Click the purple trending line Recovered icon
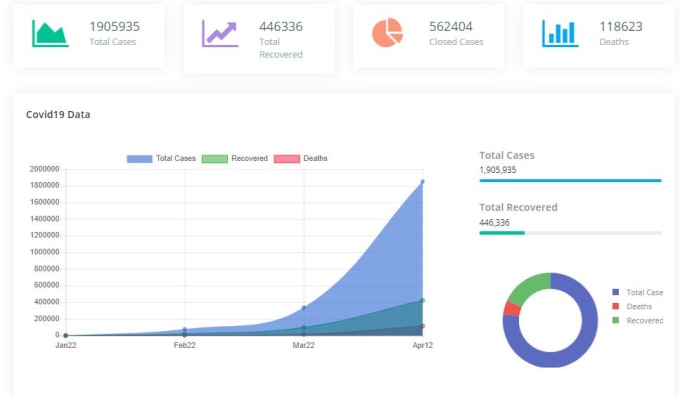Viewport: 680px width, 395px height. [x=220, y=33]
